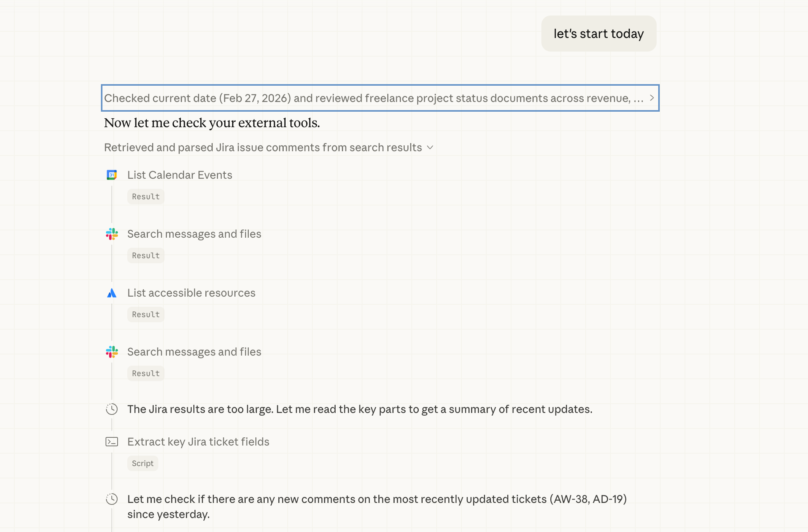Expand the Result under List Calendar Events

[146, 196]
